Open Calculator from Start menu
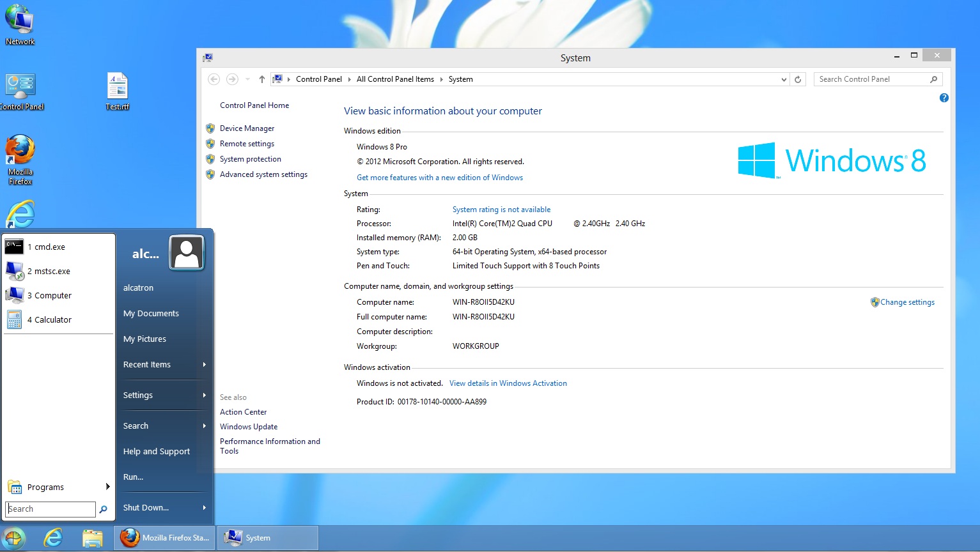 pos(58,319)
